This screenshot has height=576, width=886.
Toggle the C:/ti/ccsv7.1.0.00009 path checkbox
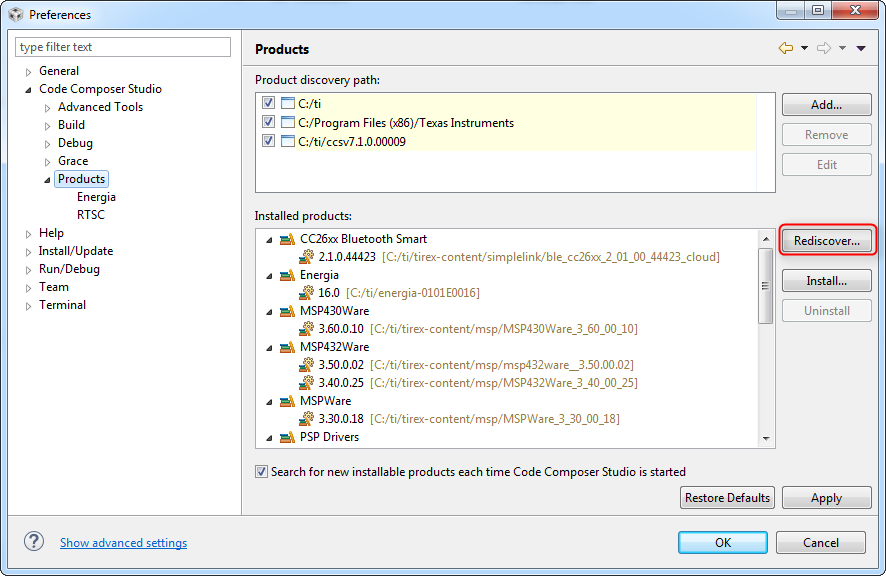tap(268, 141)
